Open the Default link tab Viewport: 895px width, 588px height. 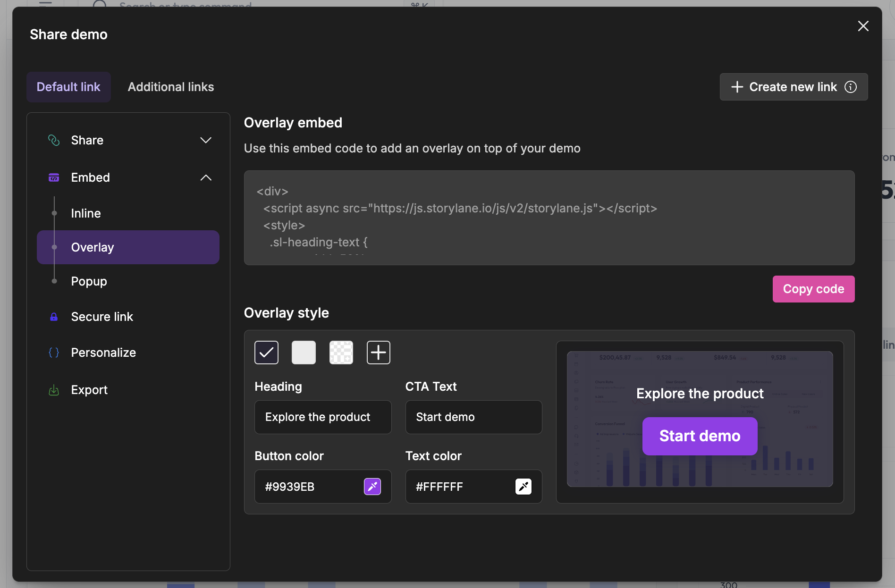coord(68,87)
